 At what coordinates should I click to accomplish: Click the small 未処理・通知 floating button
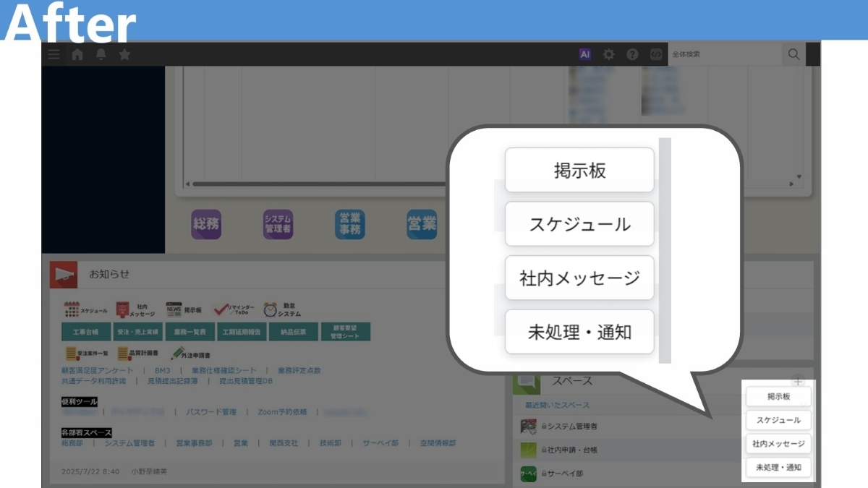[x=778, y=467]
